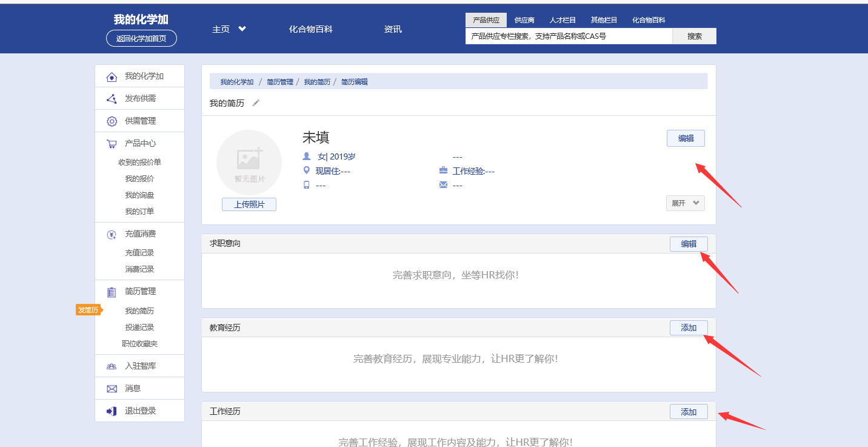The width and height of the screenshot is (868, 447).
Task: Switch to the 供应商 search tab
Action: pos(524,20)
